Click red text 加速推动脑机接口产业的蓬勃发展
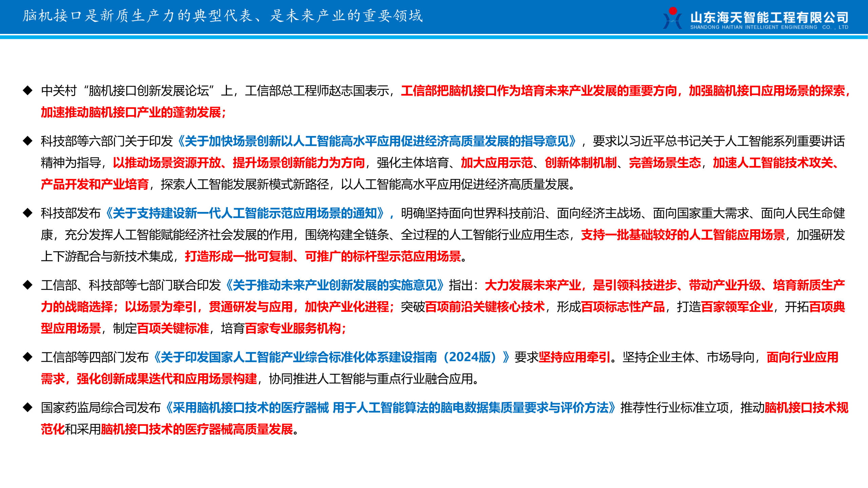This screenshot has width=868, height=488. tap(133, 113)
